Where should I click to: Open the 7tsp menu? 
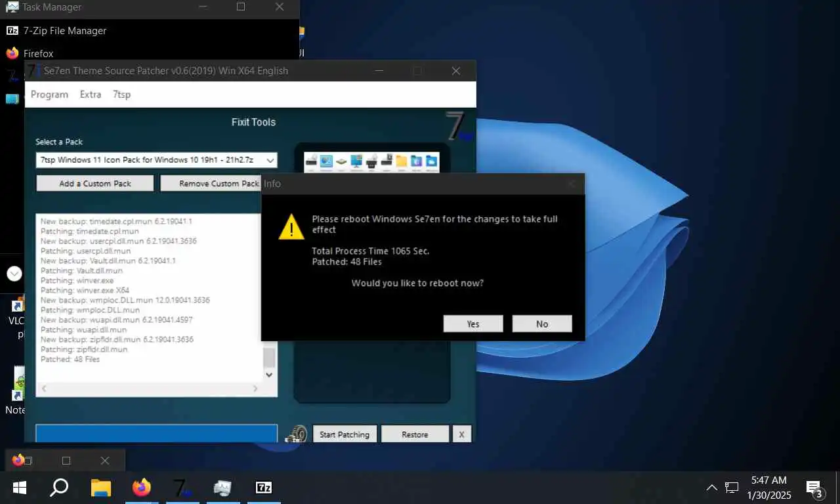(x=121, y=94)
